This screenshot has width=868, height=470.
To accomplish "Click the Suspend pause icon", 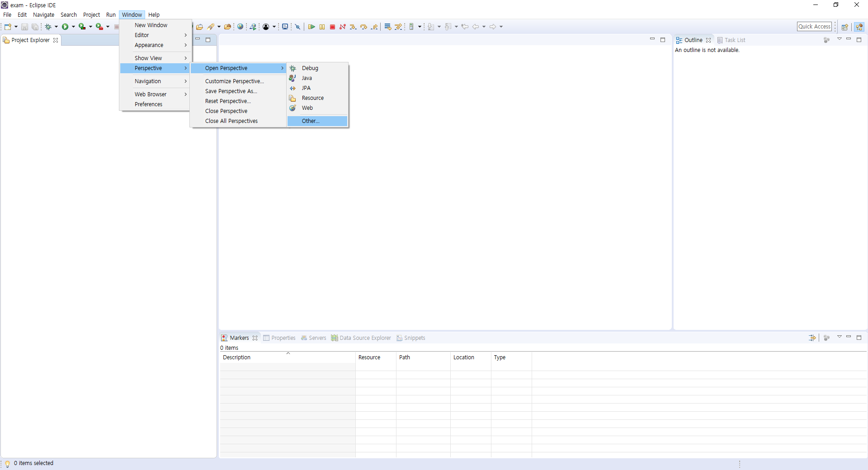I will tap(322, 27).
